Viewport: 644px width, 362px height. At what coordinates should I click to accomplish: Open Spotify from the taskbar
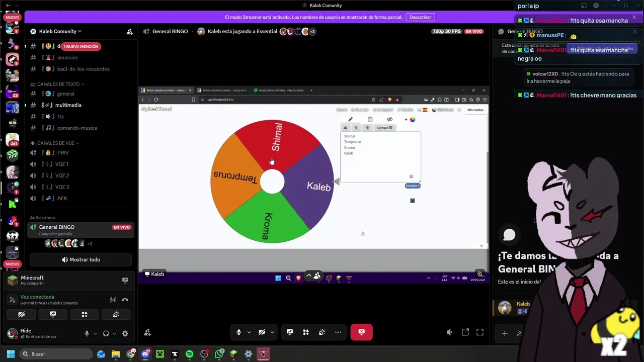coord(189,354)
